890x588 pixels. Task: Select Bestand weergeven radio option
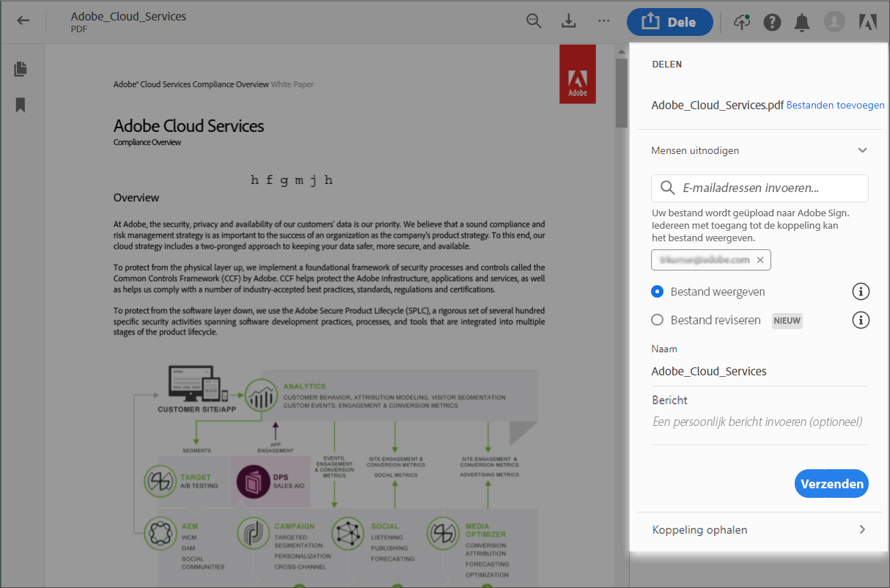pyautogui.click(x=658, y=292)
